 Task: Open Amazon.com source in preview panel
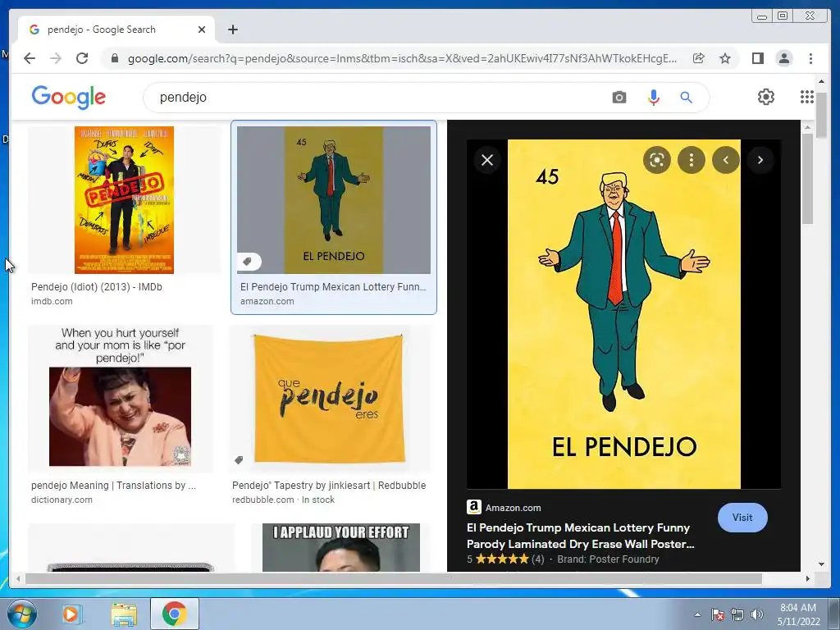click(504, 507)
